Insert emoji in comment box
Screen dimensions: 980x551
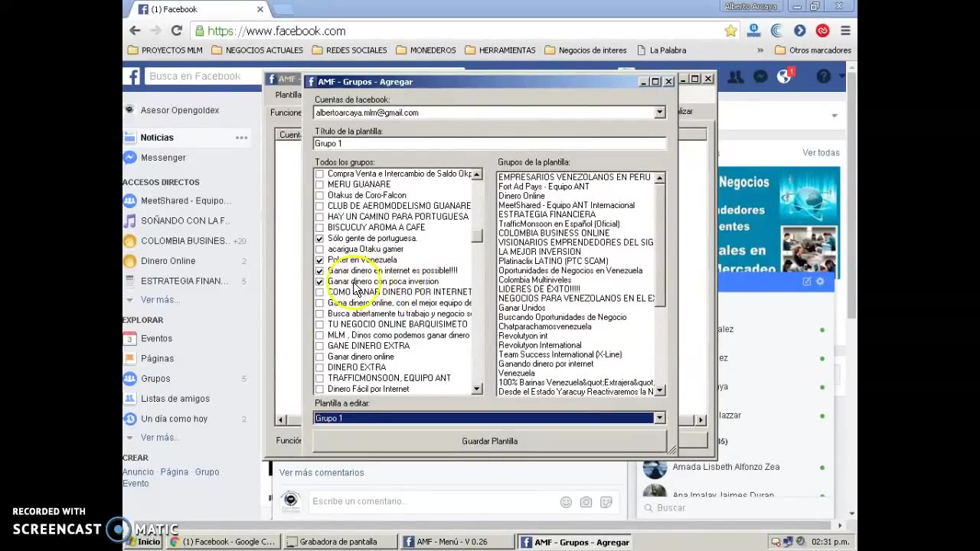click(566, 502)
